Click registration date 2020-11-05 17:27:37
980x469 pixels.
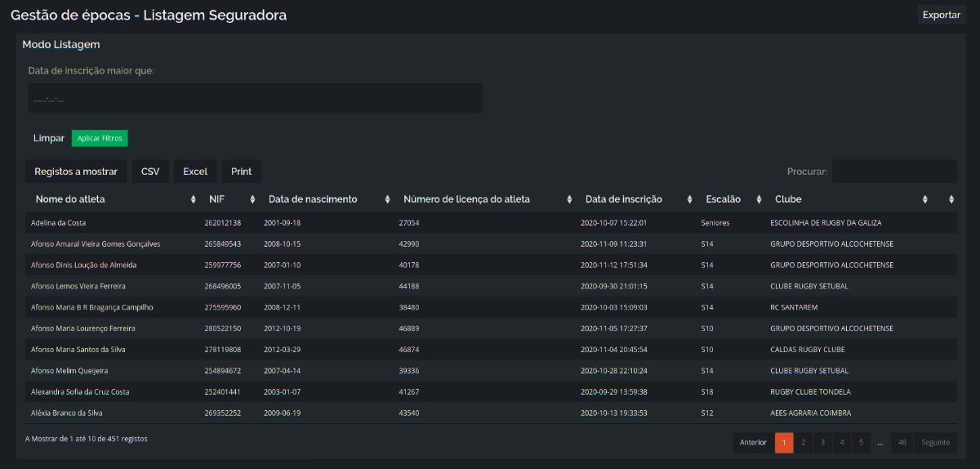pos(613,328)
